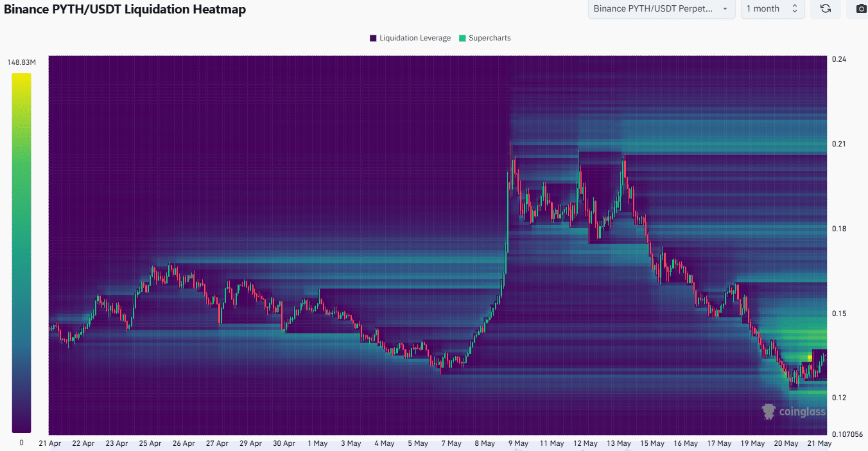Click the 13 May date axis label

pos(619,443)
